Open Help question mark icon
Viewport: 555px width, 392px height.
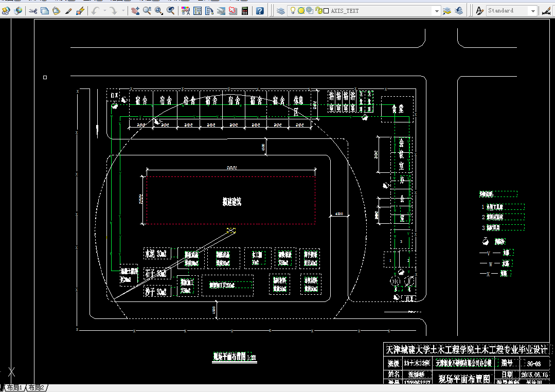click(260, 11)
